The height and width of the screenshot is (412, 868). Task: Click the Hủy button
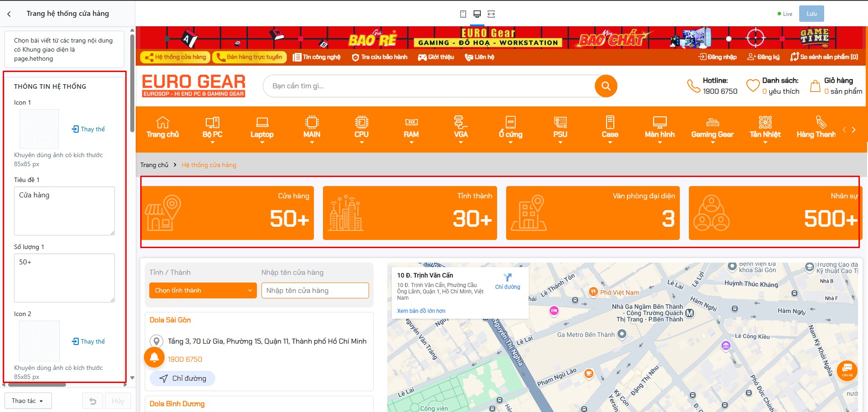118,401
